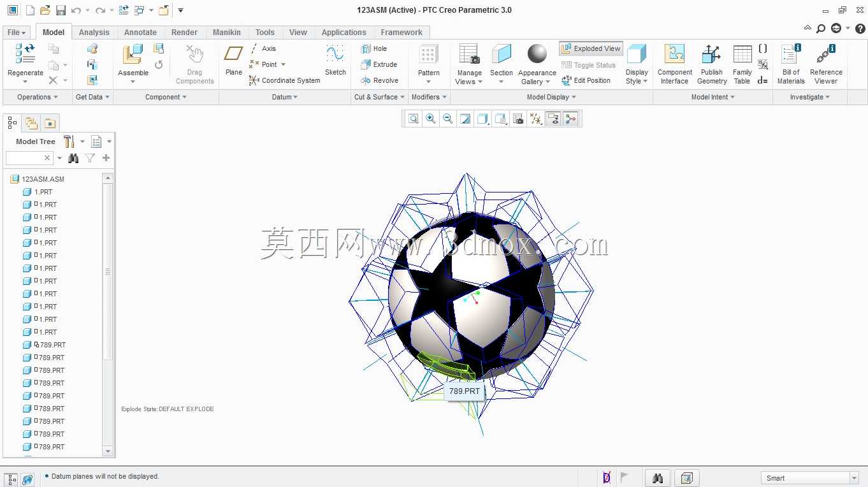Click the Assemble component icon
The height and width of the screenshot is (487, 868).
pyautogui.click(x=133, y=54)
